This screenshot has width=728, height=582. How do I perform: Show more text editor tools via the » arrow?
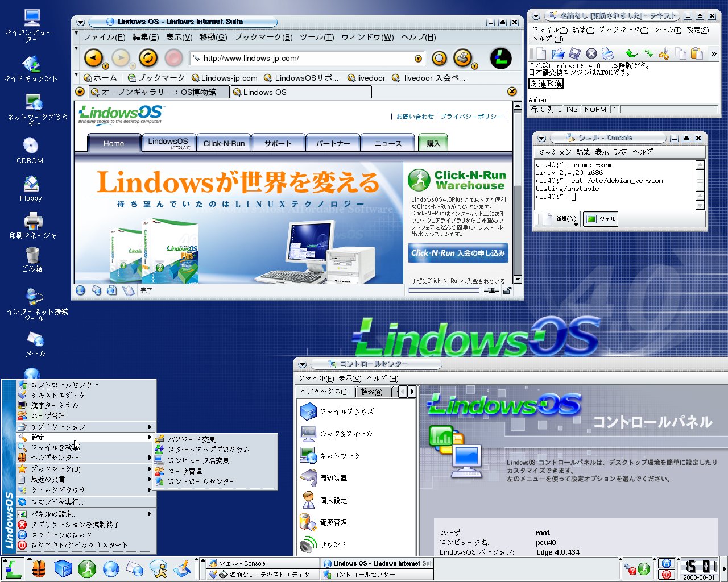coord(714,54)
